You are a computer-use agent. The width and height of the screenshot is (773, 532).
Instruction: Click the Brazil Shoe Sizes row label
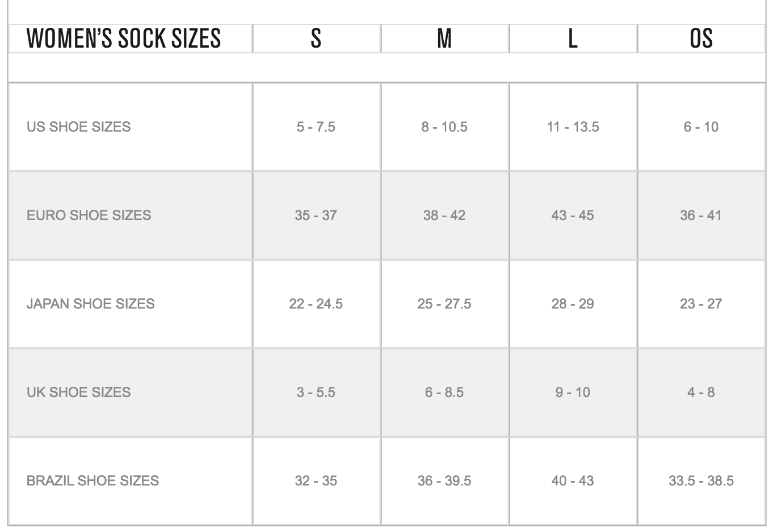93,480
